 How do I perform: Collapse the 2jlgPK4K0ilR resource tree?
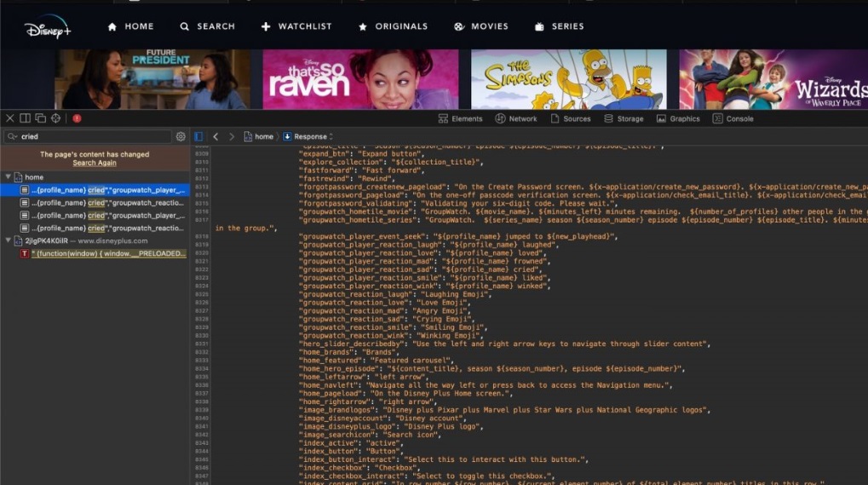pyautogui.click(x=9, y=240)
